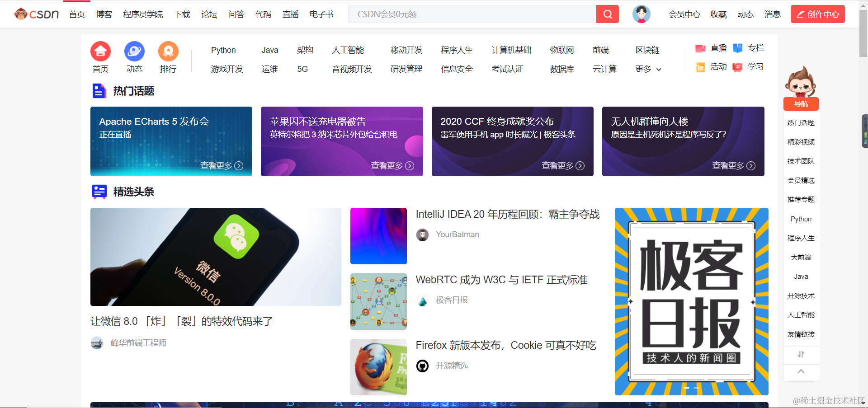Open 消息 link in header
The image size is (868, 408).
pos(773,14)
